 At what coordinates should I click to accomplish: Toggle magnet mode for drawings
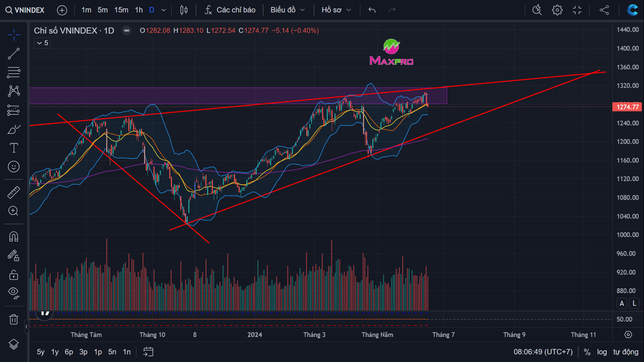14,236
